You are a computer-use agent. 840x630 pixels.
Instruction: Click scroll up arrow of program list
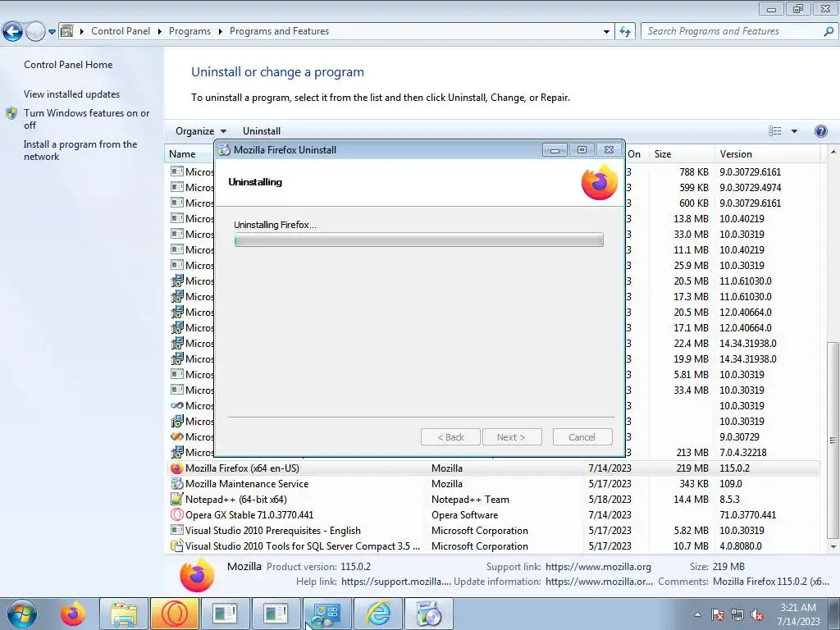833,152
